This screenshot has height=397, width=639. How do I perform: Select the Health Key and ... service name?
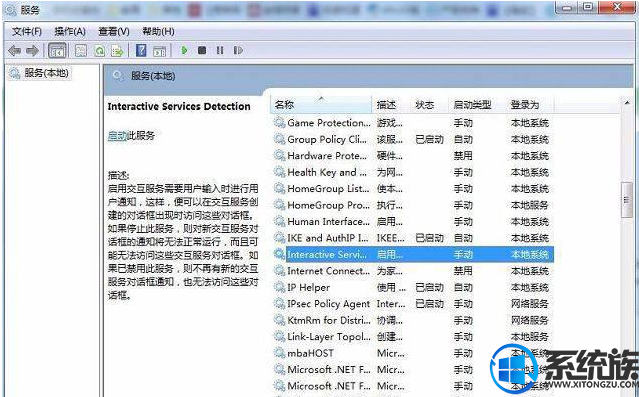pyautogui.click(x=327, y=172)
